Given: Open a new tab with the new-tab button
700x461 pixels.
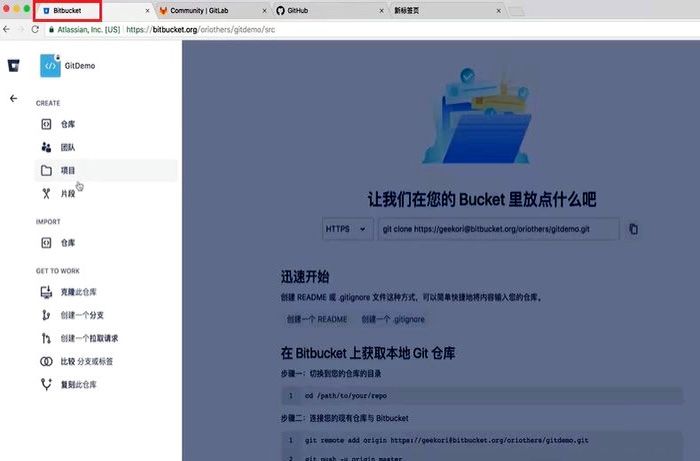Looking at the screenshot, I should click(x=516, y=11).
